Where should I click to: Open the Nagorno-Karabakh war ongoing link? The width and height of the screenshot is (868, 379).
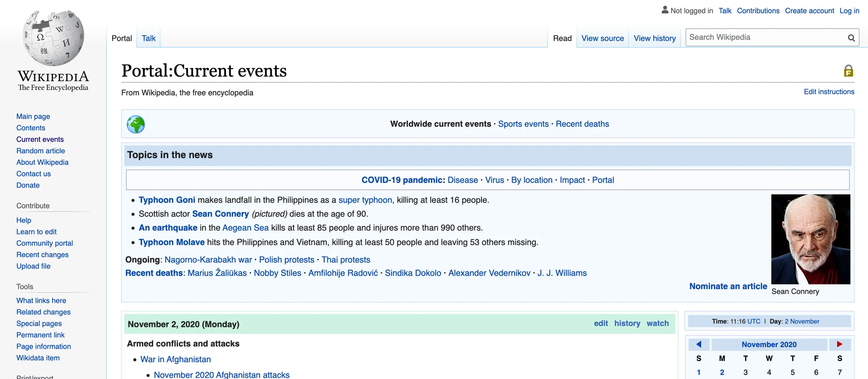[x=208, y=260]
